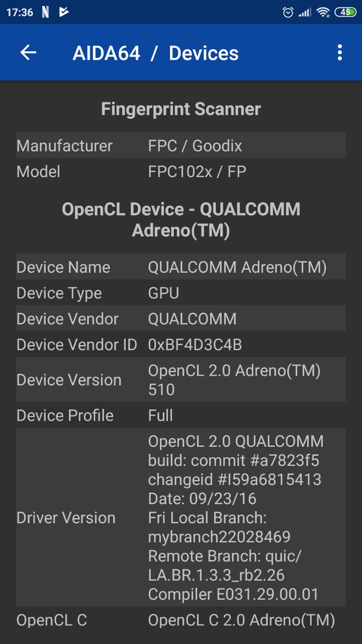Image resolution: width=362 pixels, height=644 pixels.
Task: Tap the Play Store notification icon
Action: tap(63, 12)
